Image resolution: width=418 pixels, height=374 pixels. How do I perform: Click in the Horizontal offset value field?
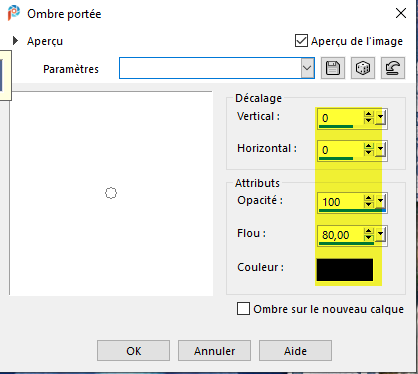pyautogui.click(x=341, y=150)
